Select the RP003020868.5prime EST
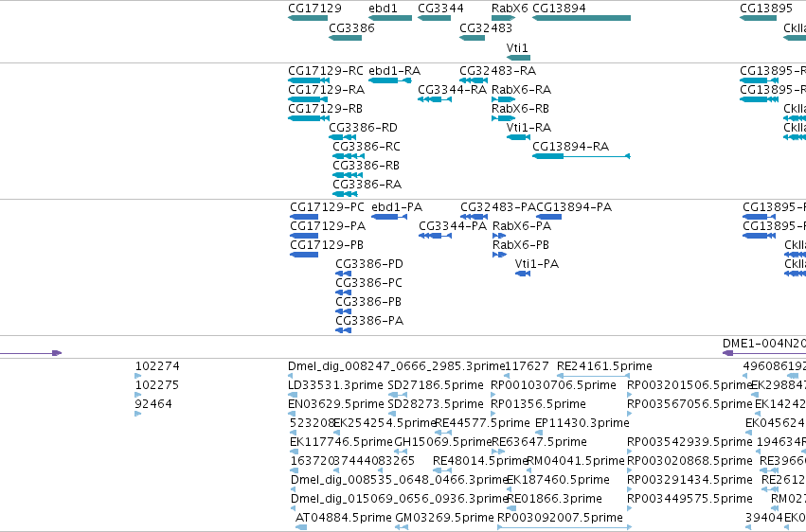 click(x=630, y=470)
